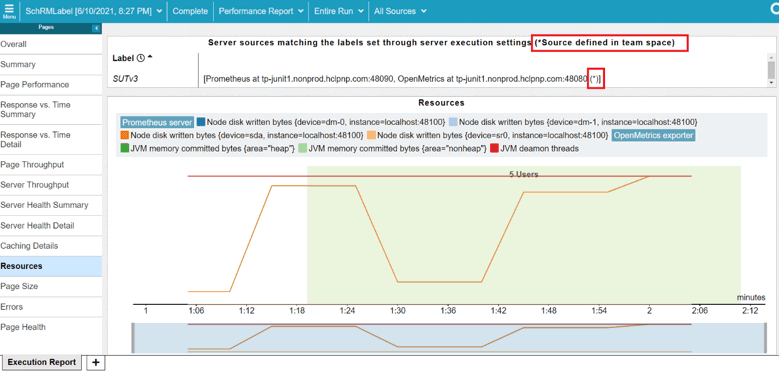Image resolution: width=780 pixels, height=371 pixels.
Task: Click the OpenMetrics exporter legend tag
Action: coord(653,135)
